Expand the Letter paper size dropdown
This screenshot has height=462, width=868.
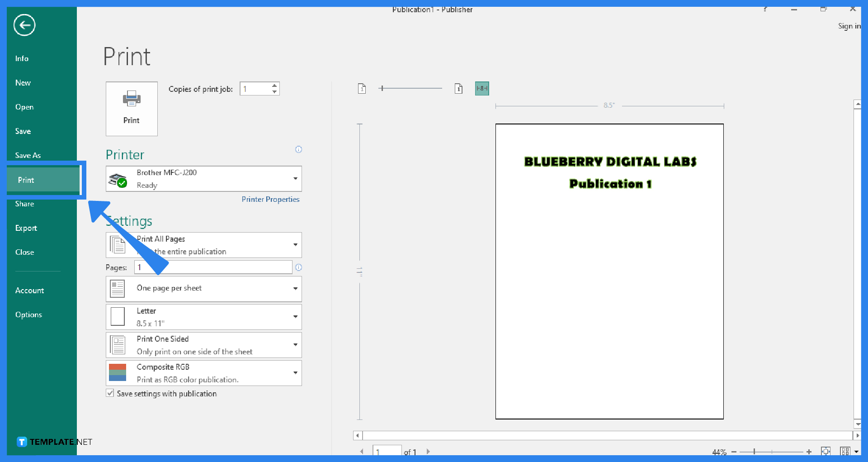tap(296, 317)
